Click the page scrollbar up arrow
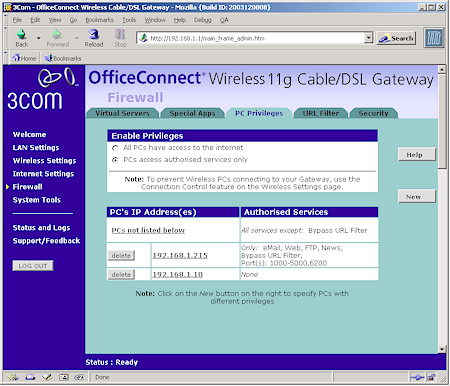450x386 pixels. [x=442, y=70]
